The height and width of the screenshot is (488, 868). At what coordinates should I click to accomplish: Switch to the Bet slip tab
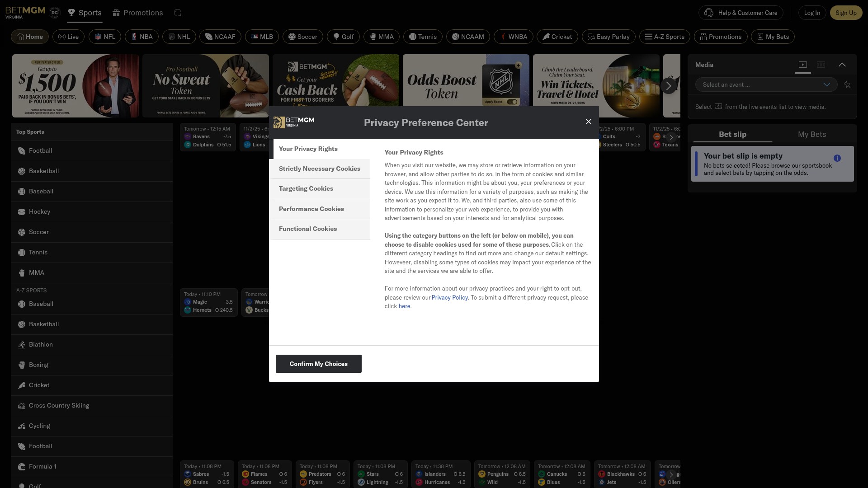[732, 134]
